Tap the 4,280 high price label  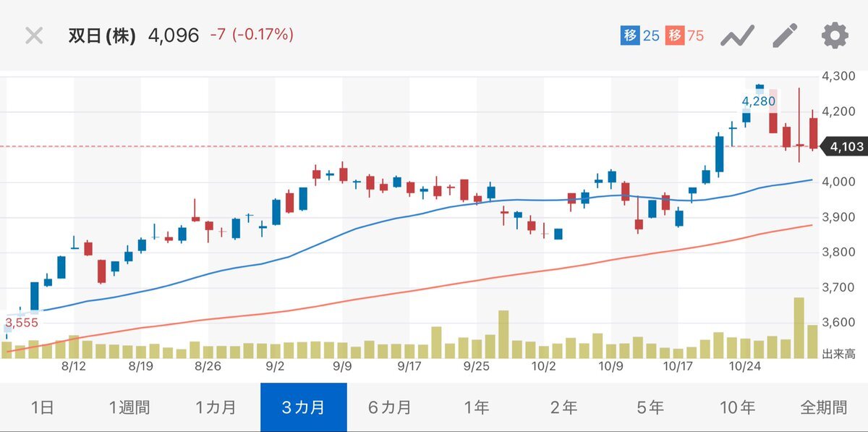click(x=758, y=101)
